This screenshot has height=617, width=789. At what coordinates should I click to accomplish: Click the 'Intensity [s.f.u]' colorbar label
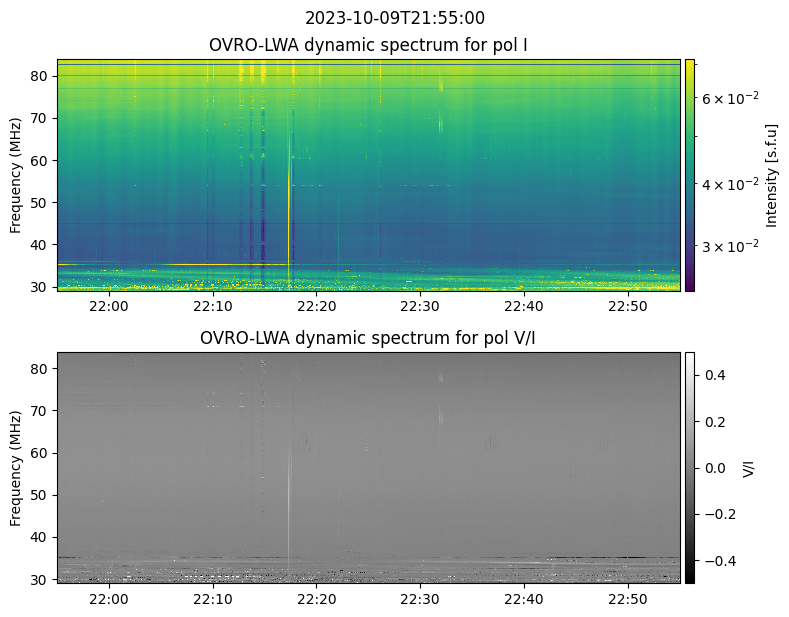(x=771, y=175)
